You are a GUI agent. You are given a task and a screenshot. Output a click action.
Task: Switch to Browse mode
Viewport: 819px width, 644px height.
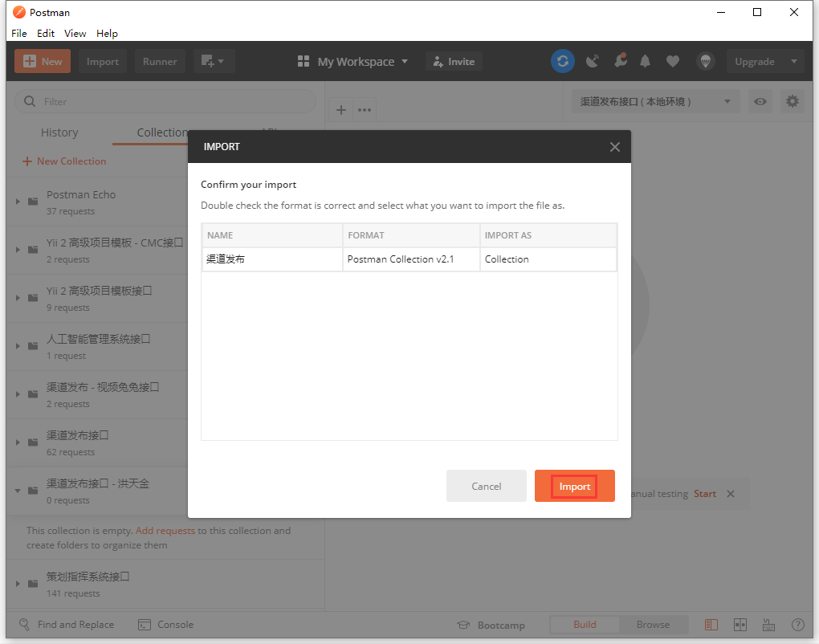coord(653,625)
